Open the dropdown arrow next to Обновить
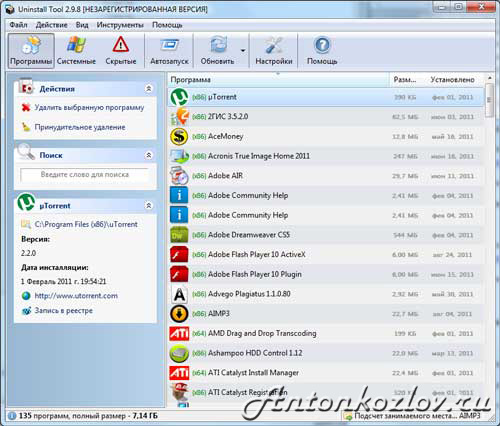This screenshot has width=500, height=426. (243, 51)
